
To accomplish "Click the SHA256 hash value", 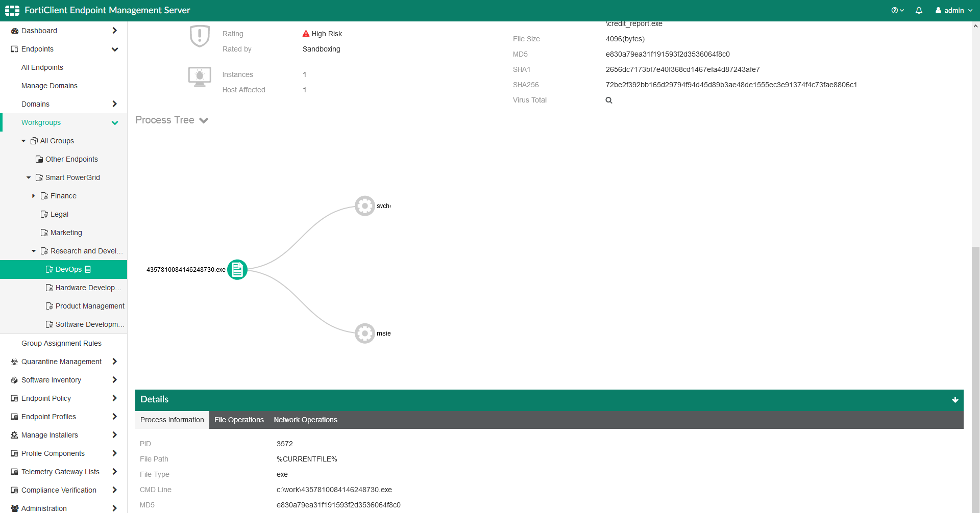I will pyautogui.click(x=731, y=85).
